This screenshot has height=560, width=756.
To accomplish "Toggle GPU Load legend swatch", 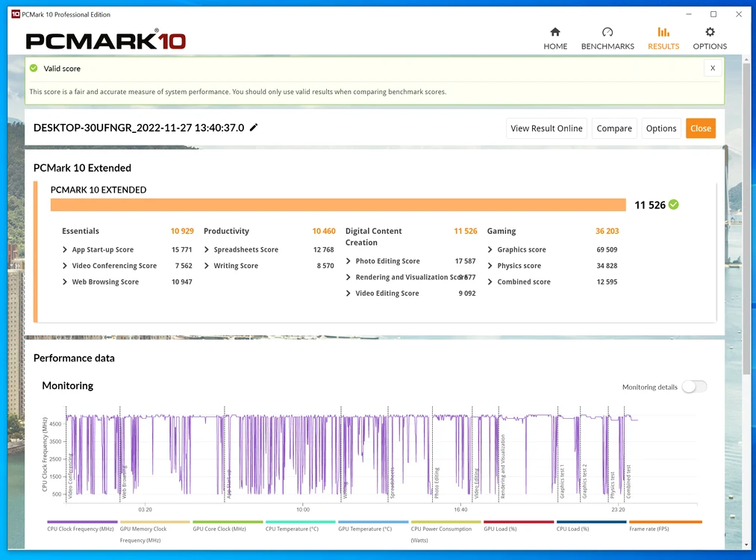I will tap(519, 522).
